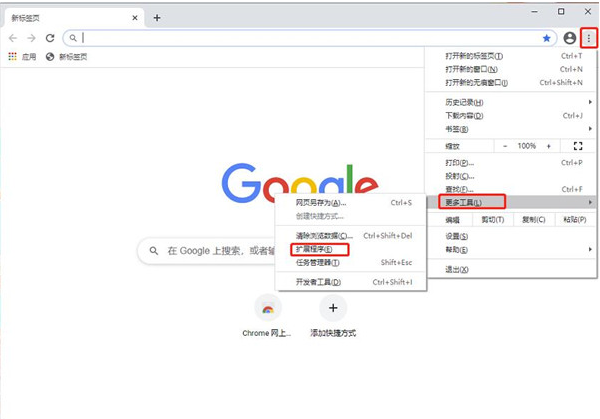
Task: Open the 新标签页 bookmark globe icon
Action: (50, 57)
